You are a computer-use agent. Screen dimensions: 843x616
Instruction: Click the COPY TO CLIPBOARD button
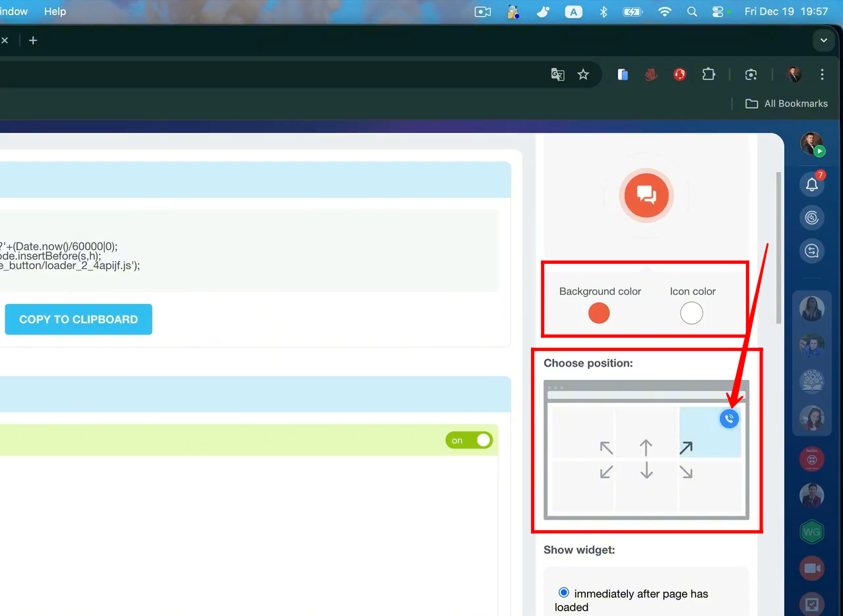click(78, 319)
